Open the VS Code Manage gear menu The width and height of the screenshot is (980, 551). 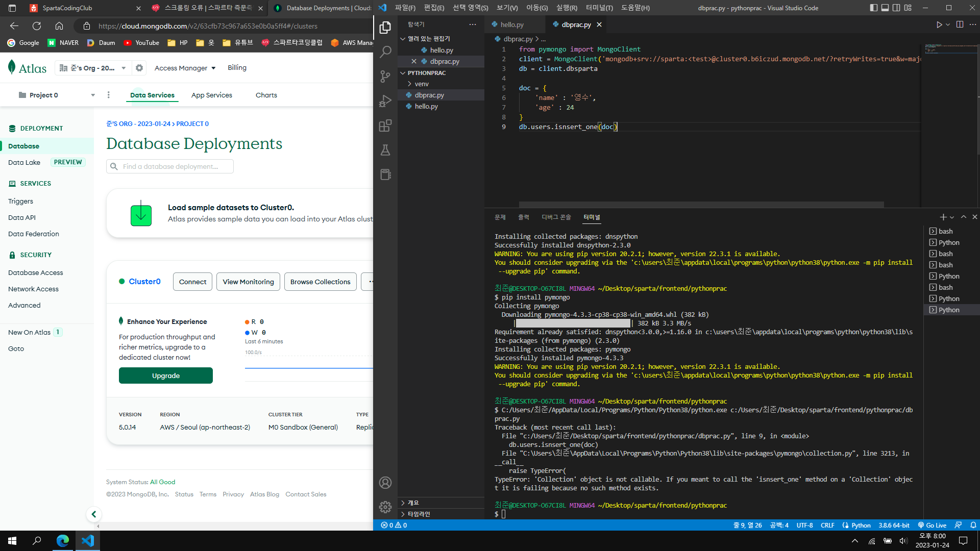point(385,507)
